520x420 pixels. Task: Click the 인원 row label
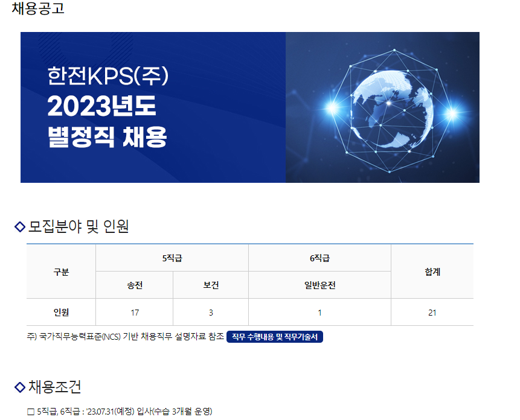61,313
